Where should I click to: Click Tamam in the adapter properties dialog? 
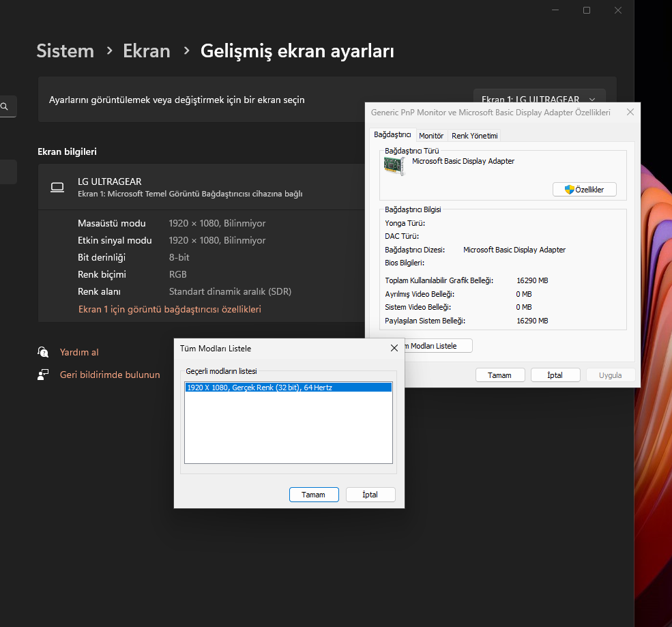500,375
